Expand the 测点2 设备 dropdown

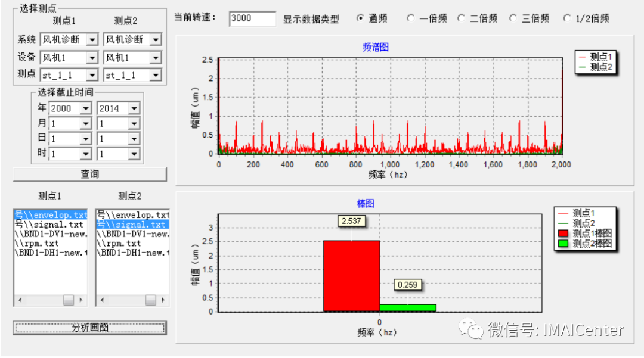[155, 58]
